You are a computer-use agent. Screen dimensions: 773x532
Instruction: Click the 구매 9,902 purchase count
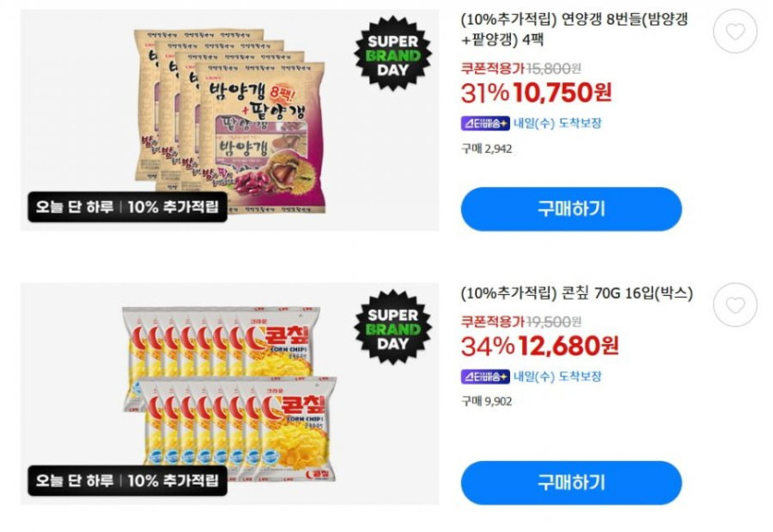(x=487, y=402)
